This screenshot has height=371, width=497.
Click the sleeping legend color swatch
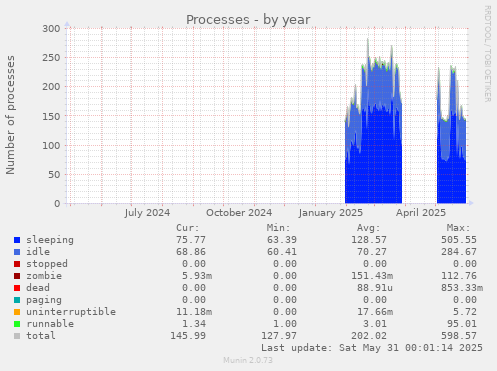[17, 240]
